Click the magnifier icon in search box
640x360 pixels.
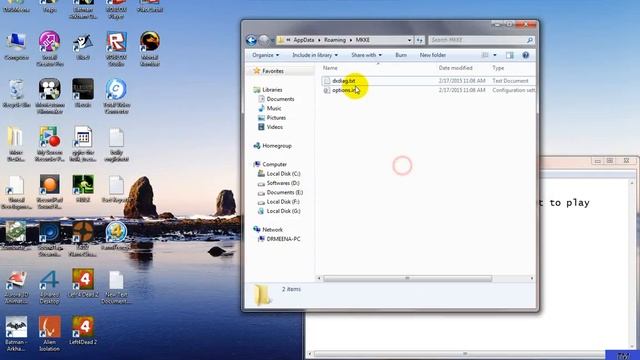pos(529,40)
